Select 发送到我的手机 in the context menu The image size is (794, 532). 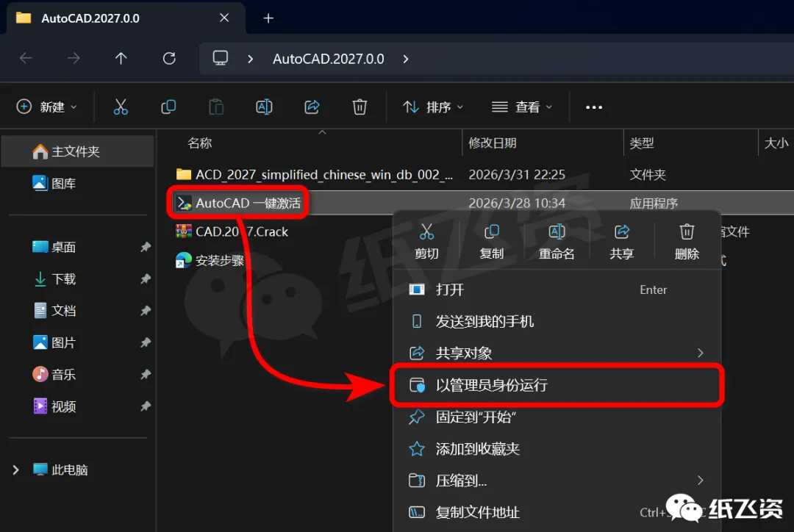[x=557, y=321]
